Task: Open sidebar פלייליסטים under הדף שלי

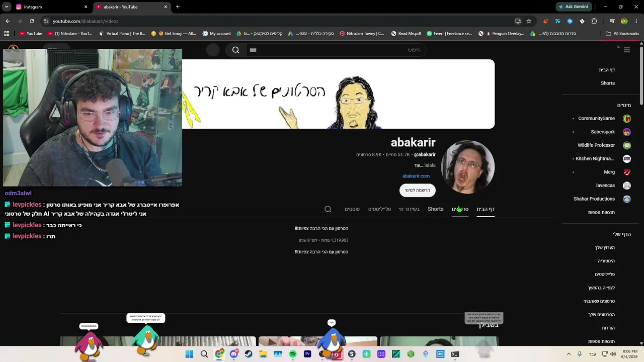Action: pos(605,275)
